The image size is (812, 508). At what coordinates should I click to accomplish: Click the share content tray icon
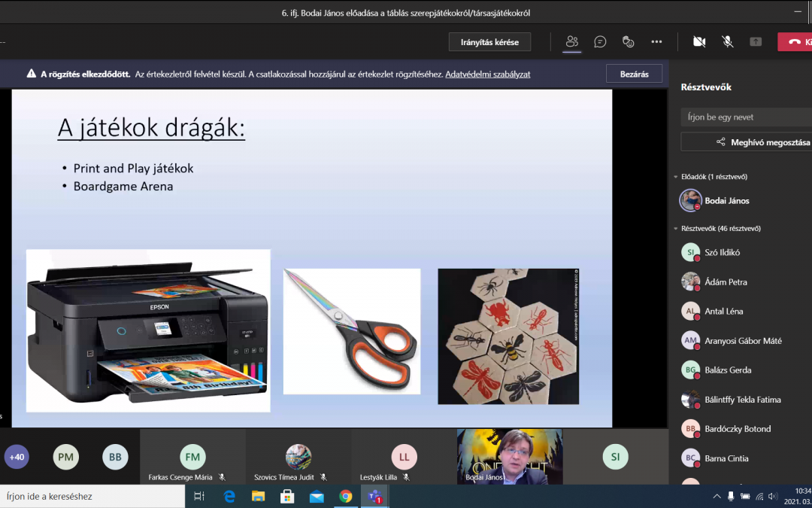coord(756,42)
